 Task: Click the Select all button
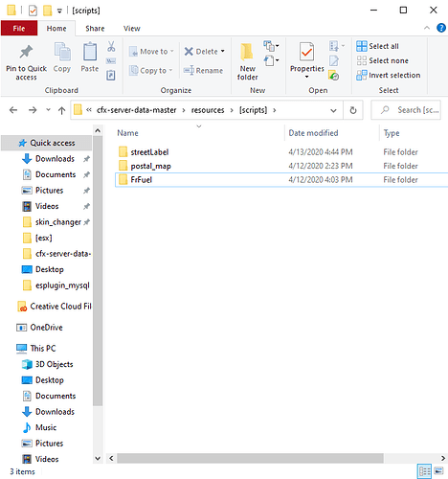point(378,46)
